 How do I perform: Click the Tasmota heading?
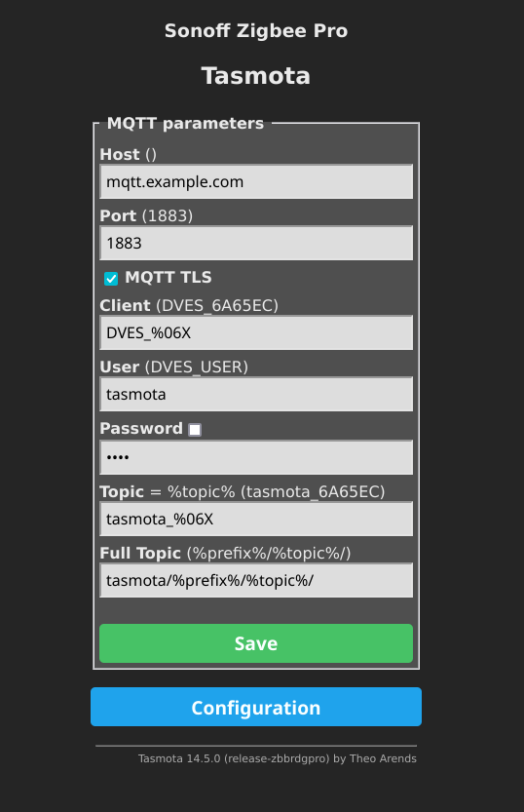click(x=256, y=76)
